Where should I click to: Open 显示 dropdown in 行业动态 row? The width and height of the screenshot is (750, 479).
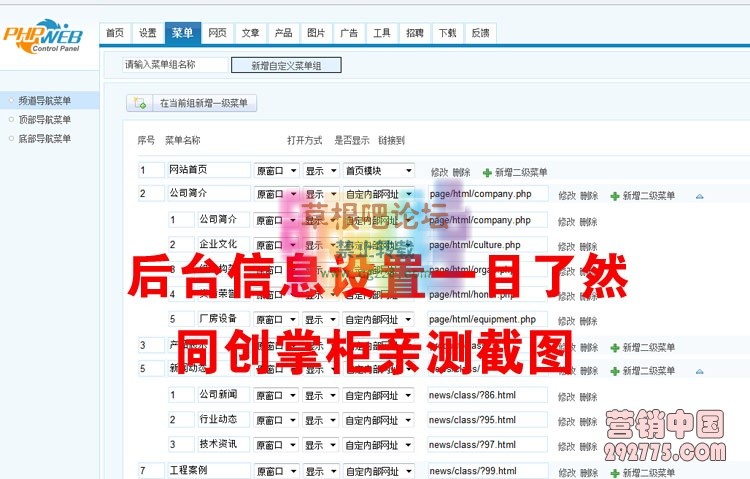(x=320, y=421)
